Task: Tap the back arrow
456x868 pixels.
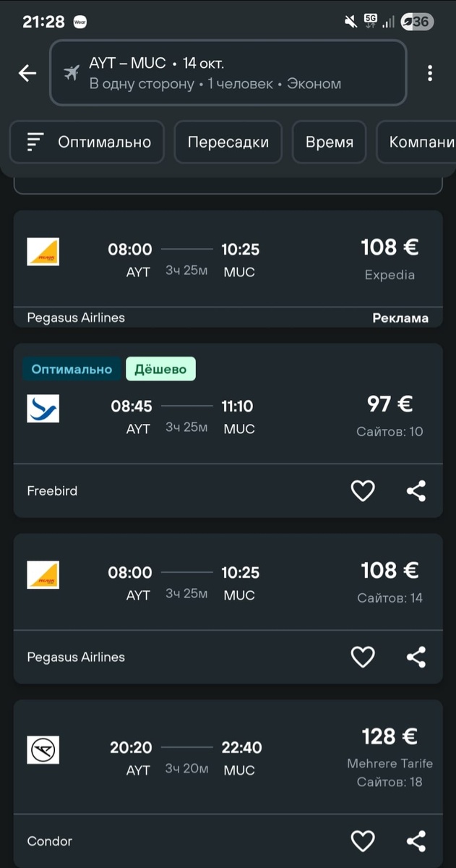Action: [27, 73]
